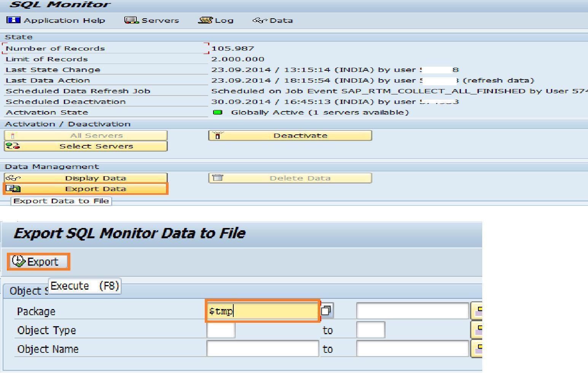Click the clock icon on Export button
The width and height of the screenshot is (588, 373).
[x=18, y=261]
